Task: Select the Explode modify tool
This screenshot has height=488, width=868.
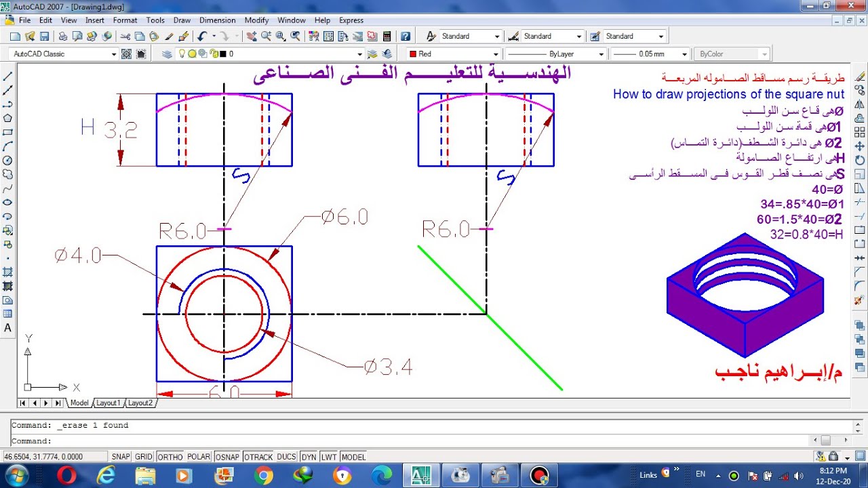Action: [x=860, y=300]
